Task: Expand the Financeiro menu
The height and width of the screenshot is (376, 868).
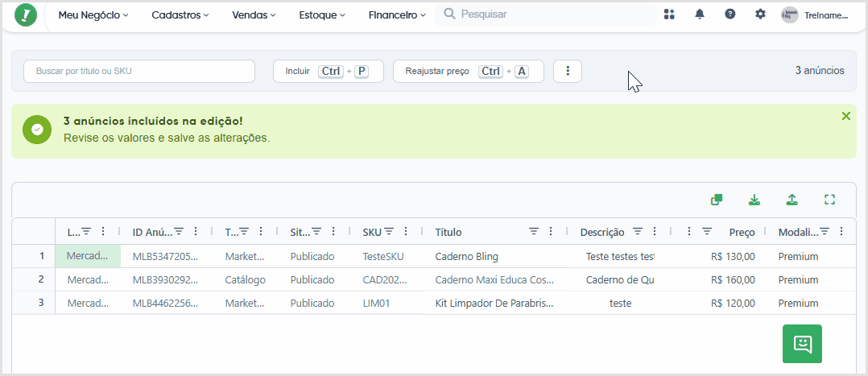Action: click(398, 15)
